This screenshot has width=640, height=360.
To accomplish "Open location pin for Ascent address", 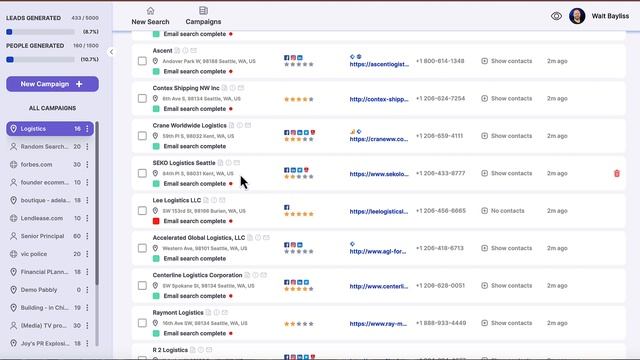I will click(155, 61).
